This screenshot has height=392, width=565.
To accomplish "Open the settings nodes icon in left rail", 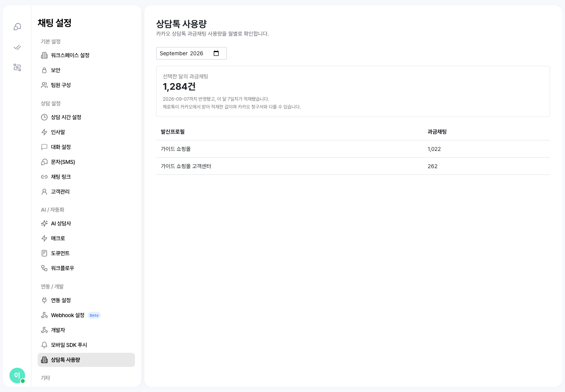I will (x=17, y=67).
